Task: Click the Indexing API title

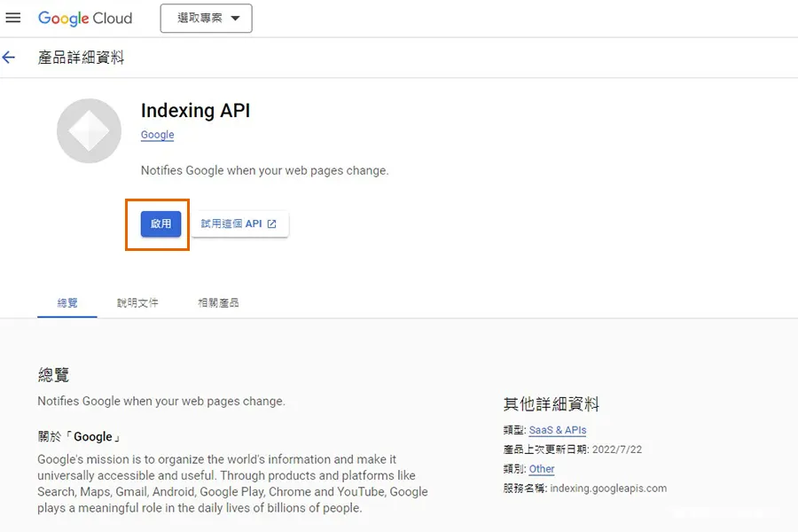Action: coord(195,111)
